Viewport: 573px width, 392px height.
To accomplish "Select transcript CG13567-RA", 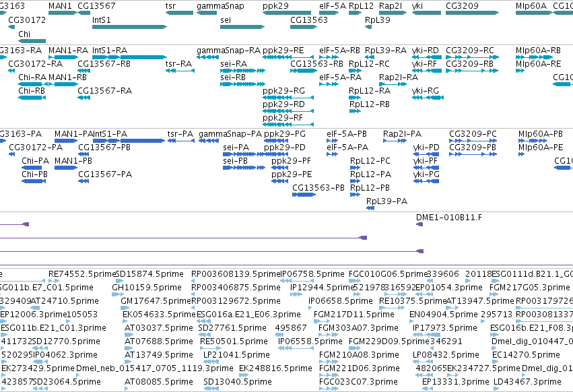I will click(84, 98).
